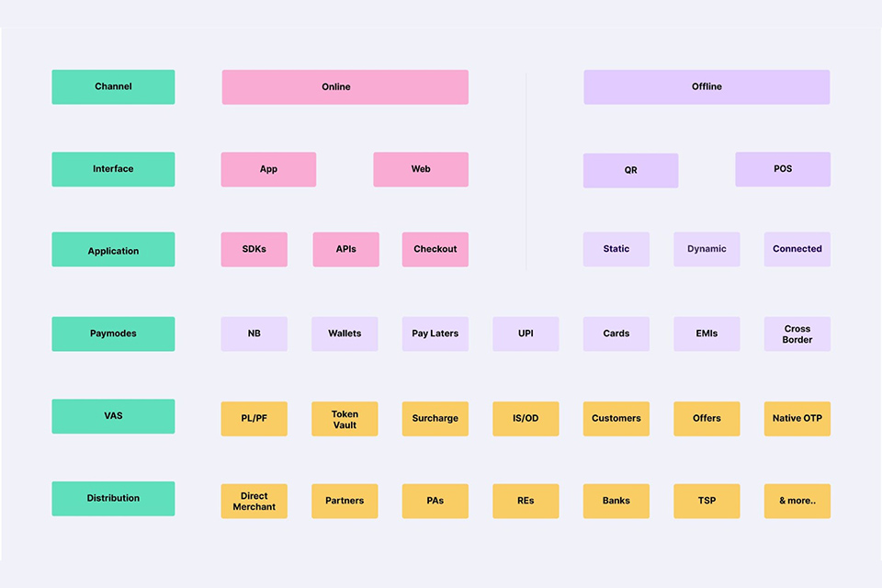882x588 pixels.
Task: Click the Native OTP box
Action: pos(797,418)
